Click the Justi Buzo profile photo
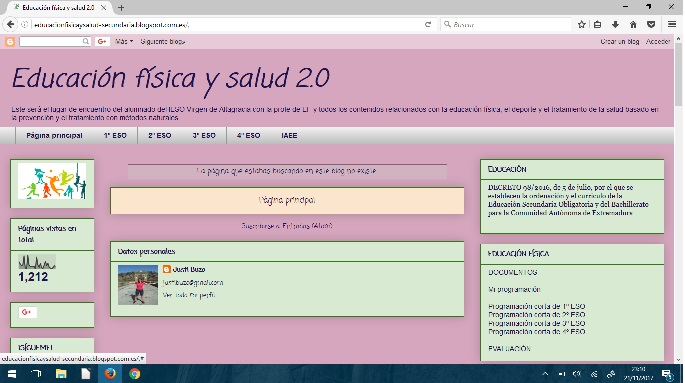685x383 pixels. click(x=138, y=285)
